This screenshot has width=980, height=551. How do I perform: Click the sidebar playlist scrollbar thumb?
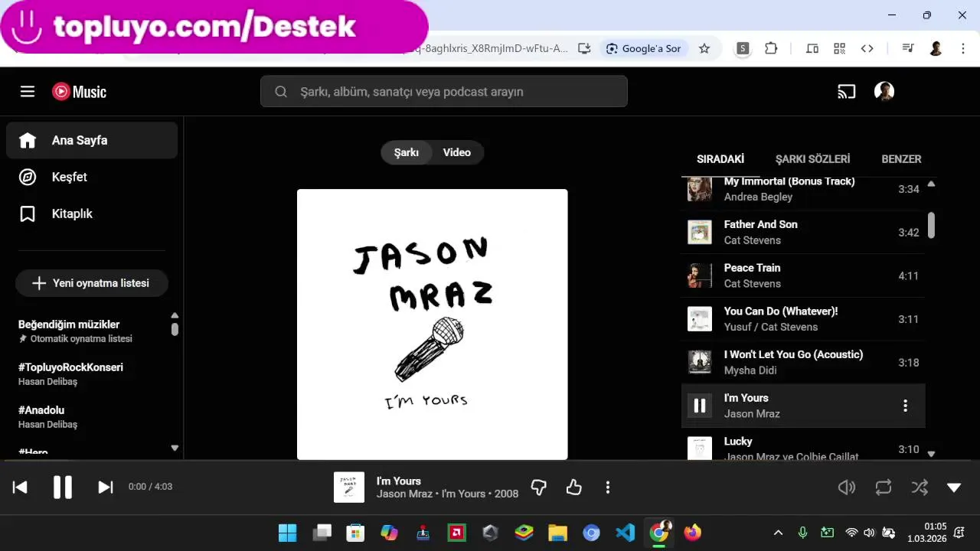click(175, 329)
